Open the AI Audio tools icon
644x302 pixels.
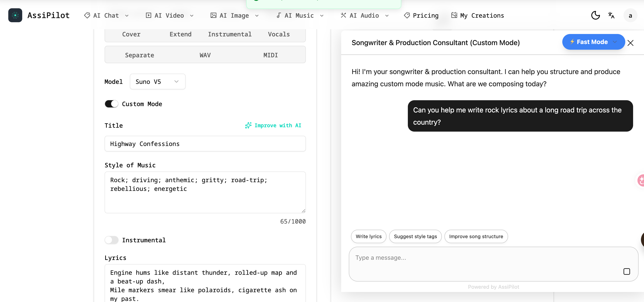tap(343, 15)
